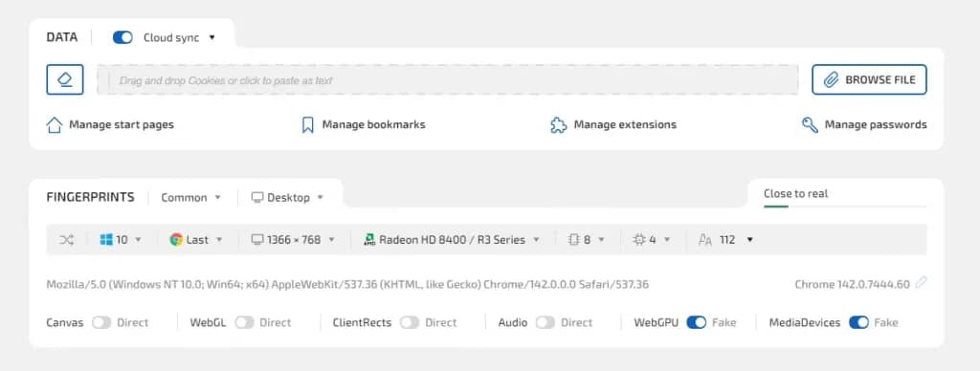The width and height of the screenshot is (980, 371).
Task: Click the fonts icon beside 112
Action: click(x=705, y=240)
